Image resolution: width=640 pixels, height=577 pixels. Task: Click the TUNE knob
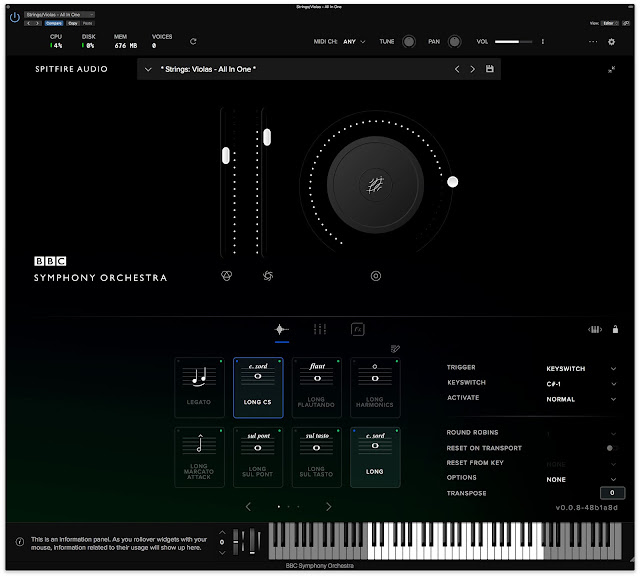coord(409,42)
